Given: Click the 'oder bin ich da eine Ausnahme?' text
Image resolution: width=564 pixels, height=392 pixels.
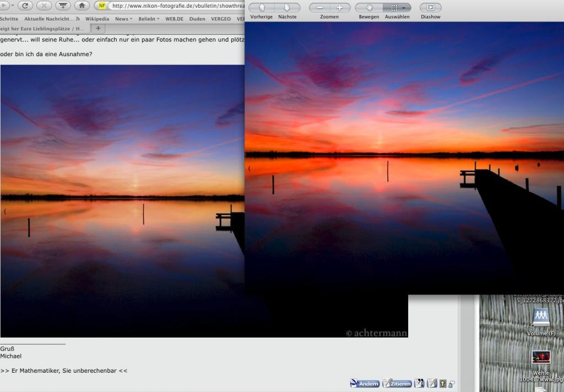Looking at the screenshot, I should click(46, 54).
